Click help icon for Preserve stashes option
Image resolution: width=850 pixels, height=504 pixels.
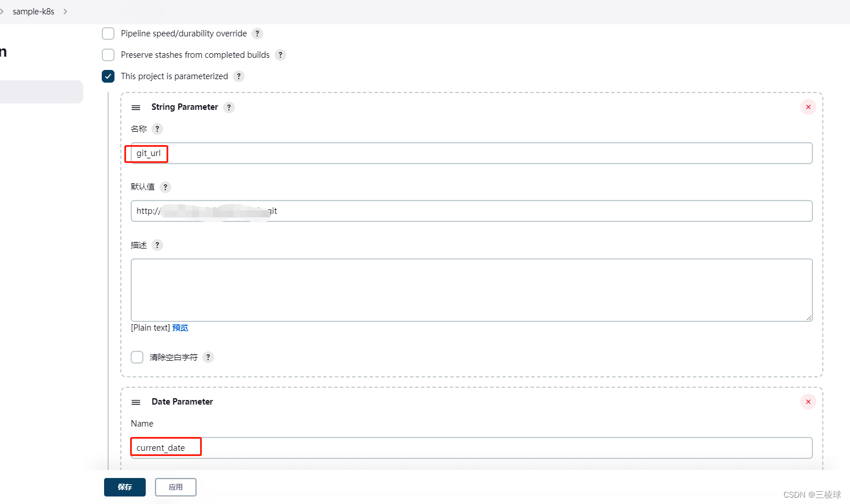tap(280, 54)
